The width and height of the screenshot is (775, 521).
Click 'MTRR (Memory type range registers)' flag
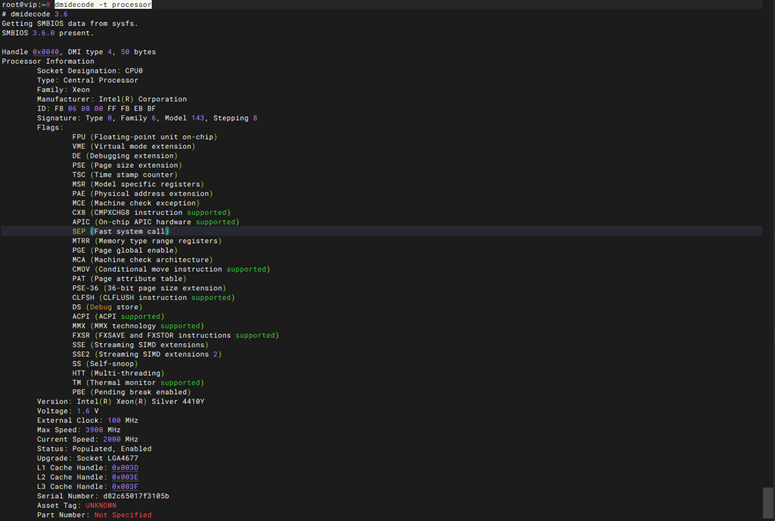[x=147, y=241]
